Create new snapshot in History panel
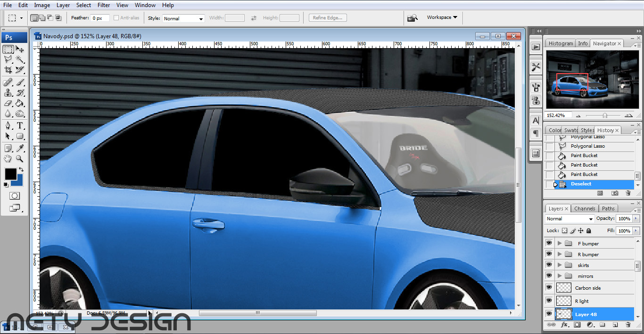Viewport: 644px width, 334px height. coord(615,193)
